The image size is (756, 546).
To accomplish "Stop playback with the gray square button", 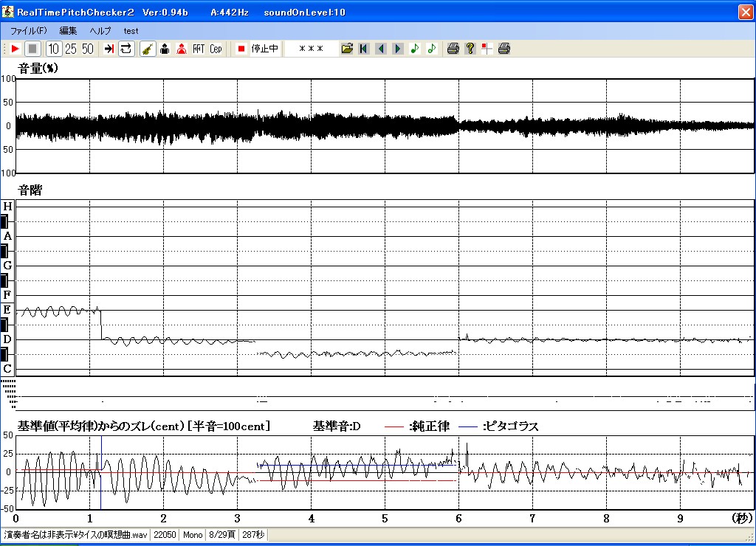I will tap(32, 49).
